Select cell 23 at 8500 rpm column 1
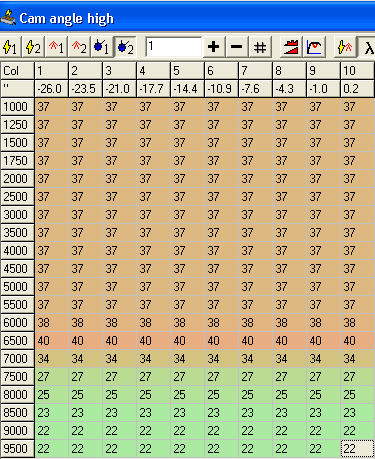This screenshot has height=459, width=375. point(52,413)
